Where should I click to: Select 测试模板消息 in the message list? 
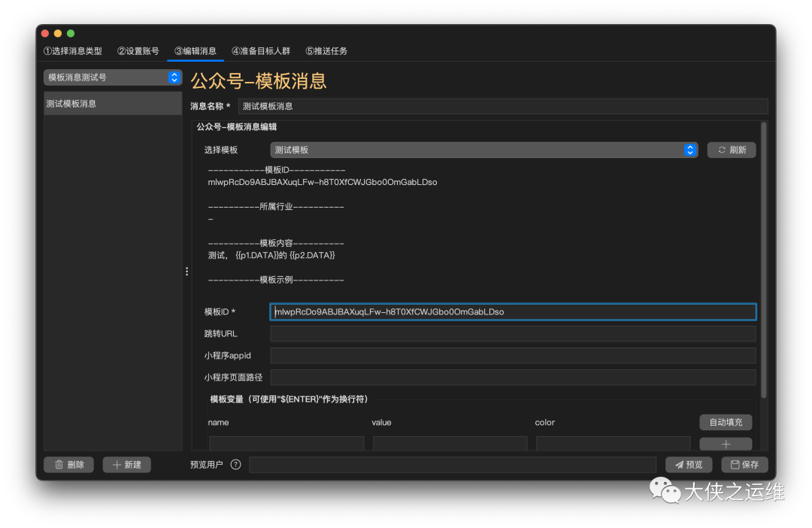point(112,104)
